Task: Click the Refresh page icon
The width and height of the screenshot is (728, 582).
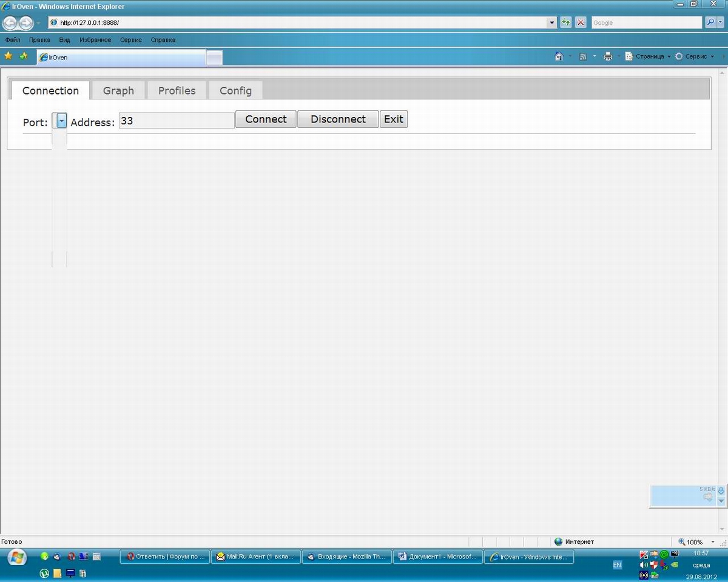Action: (566, 22)
